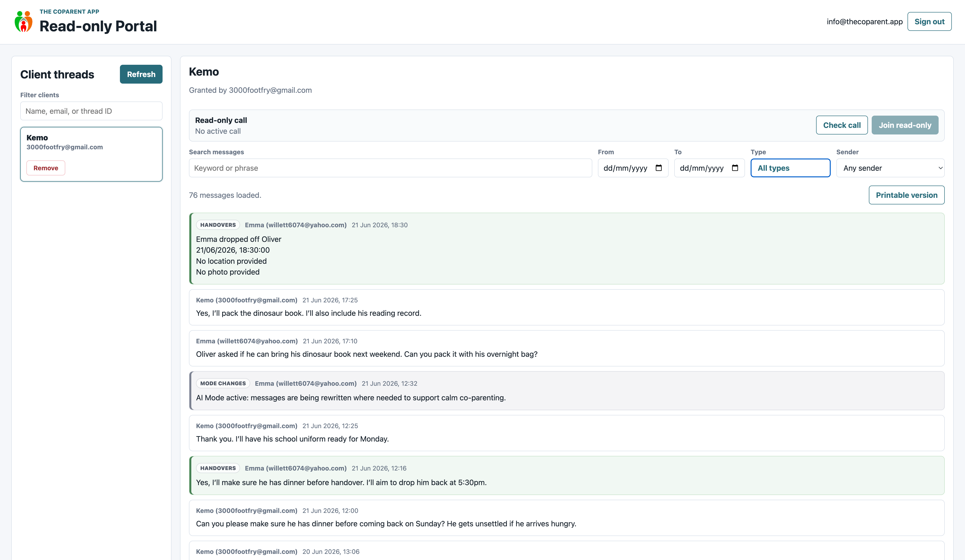Click the From date field
This screenshot has height=560, width=965.
(x=633, y=168)
